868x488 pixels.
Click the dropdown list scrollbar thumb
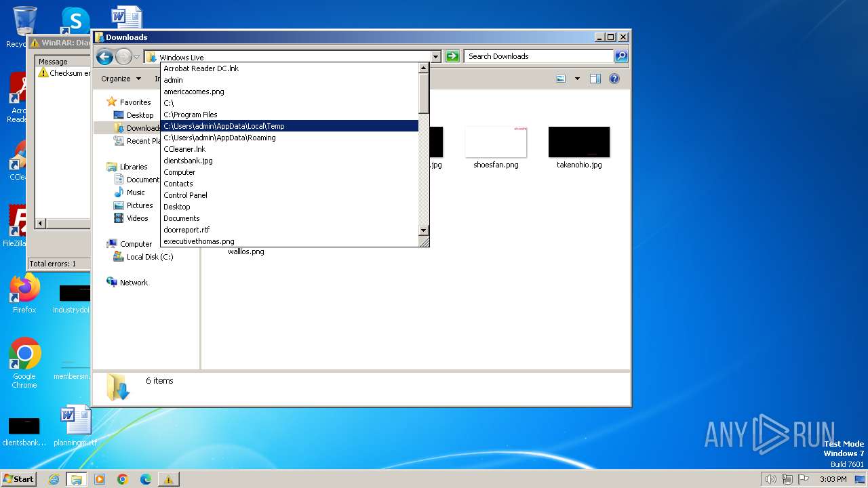(x=424, y=94)
